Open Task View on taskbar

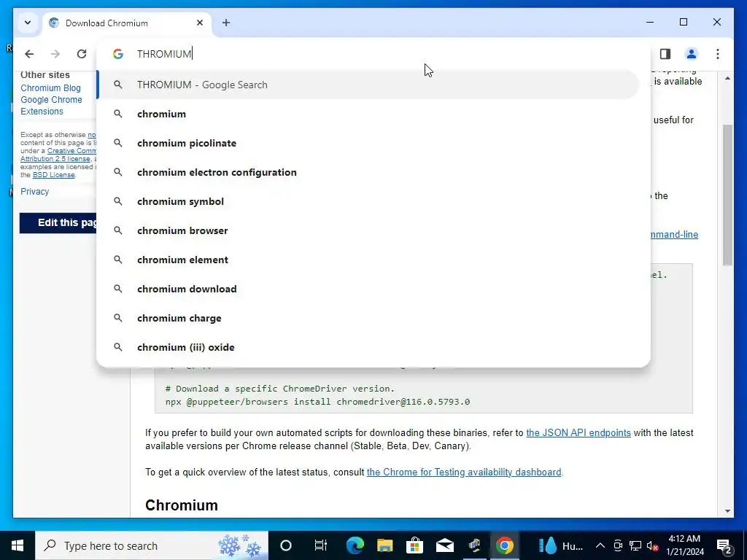pos(321,545)
